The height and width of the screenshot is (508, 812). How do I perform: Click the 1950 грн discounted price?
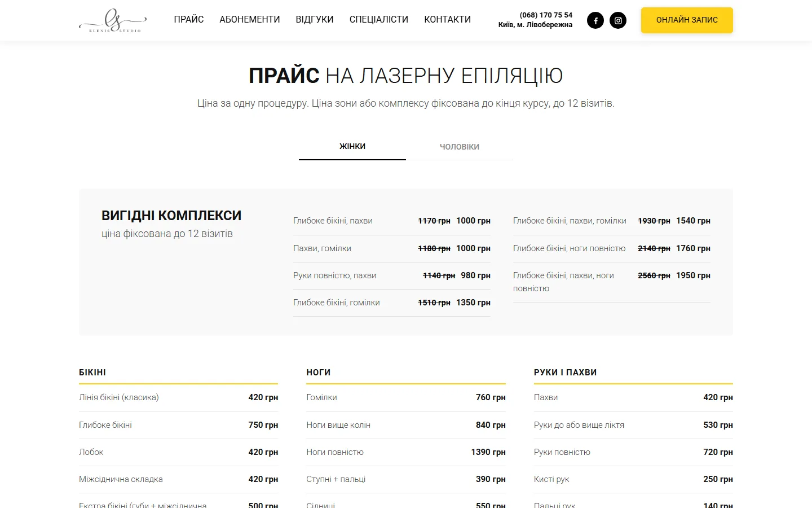693,275
